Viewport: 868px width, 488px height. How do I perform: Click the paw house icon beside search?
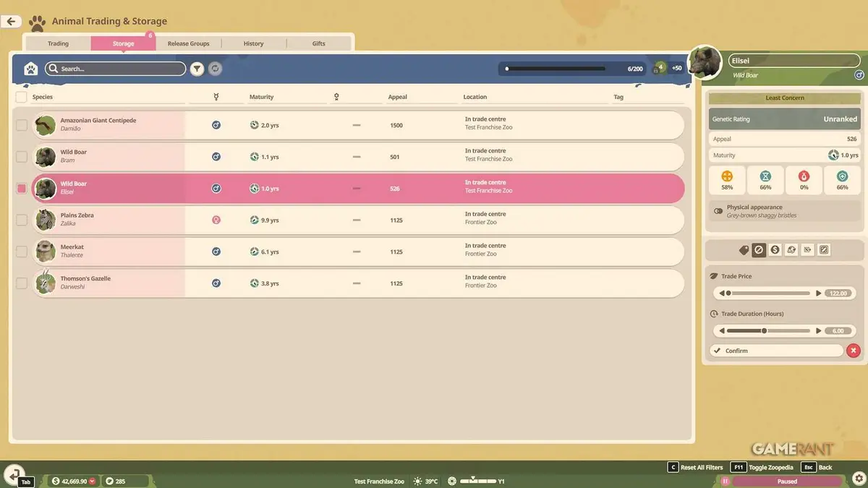30,69
